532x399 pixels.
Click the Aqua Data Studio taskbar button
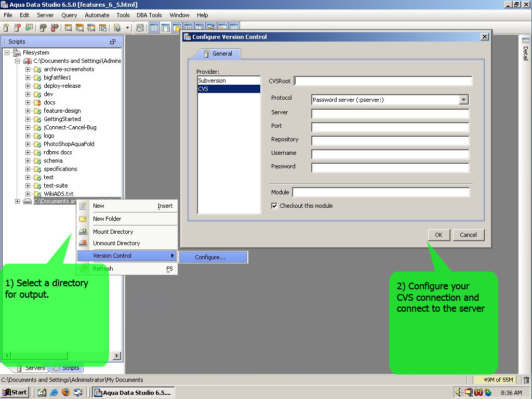click(134, 393)
